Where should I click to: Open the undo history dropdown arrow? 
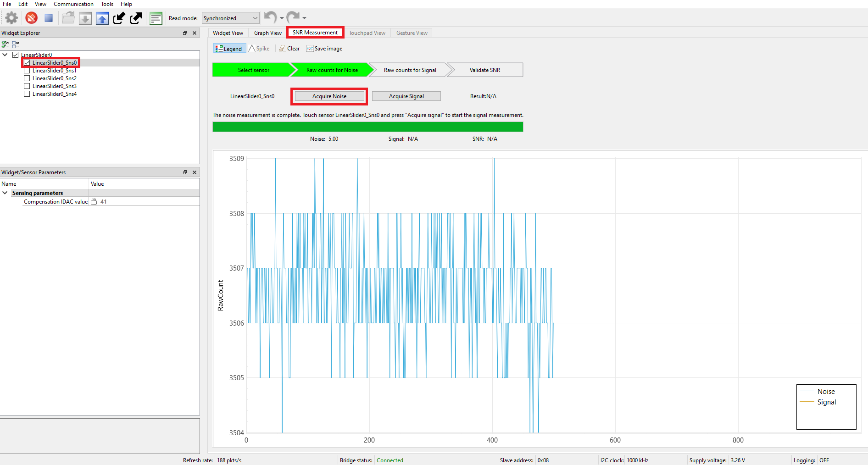point(282,18)
